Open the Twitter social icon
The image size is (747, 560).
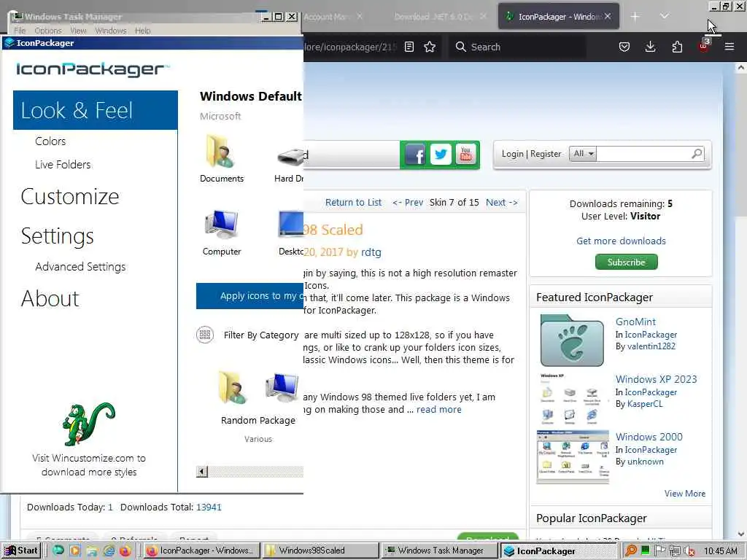[441, 155]
